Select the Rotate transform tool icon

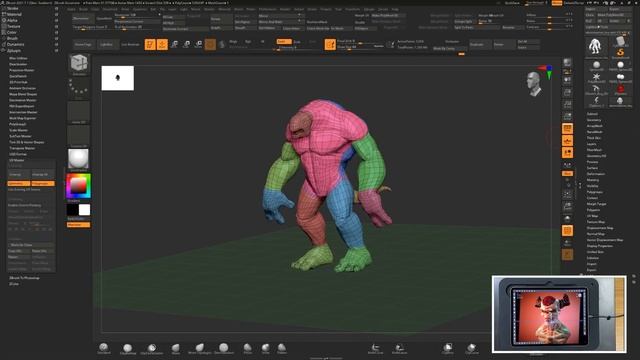pyautogui.click(x=198, y=44)
